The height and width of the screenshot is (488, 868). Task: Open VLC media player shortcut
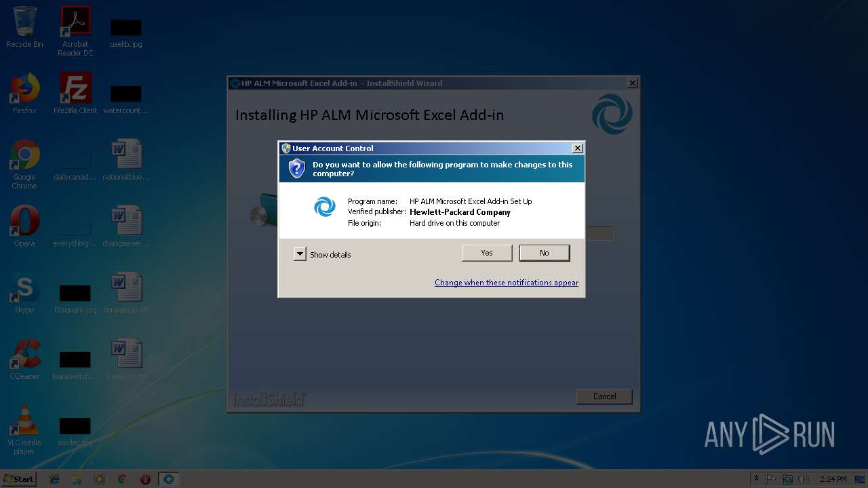(24, 430)
